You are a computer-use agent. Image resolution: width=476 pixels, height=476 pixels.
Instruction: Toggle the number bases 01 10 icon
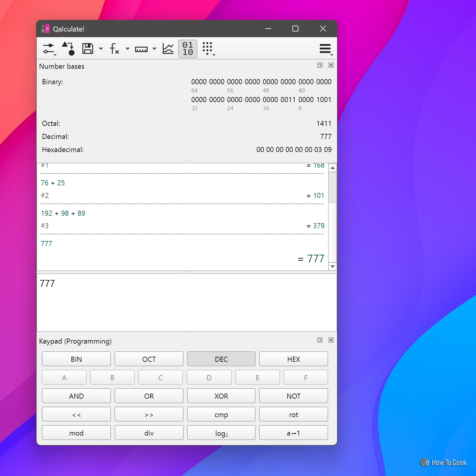pyautogui.click(x=188, y=48)
